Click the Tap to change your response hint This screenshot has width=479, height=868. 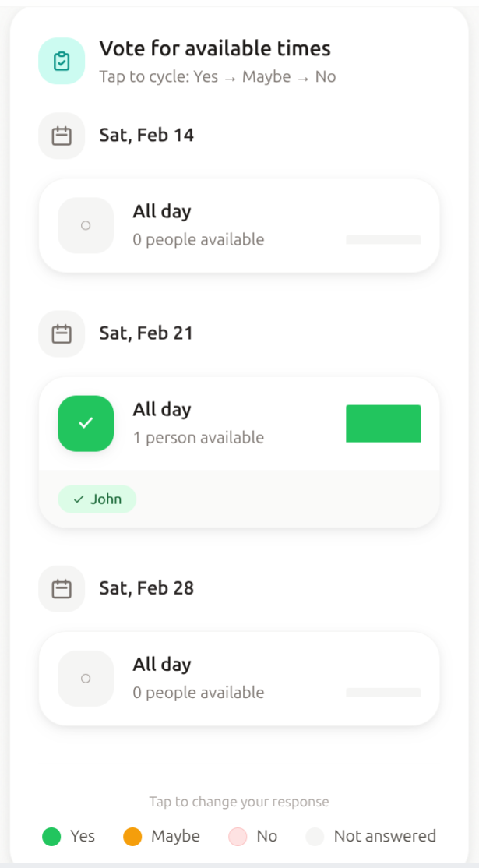tap(239, 802)
